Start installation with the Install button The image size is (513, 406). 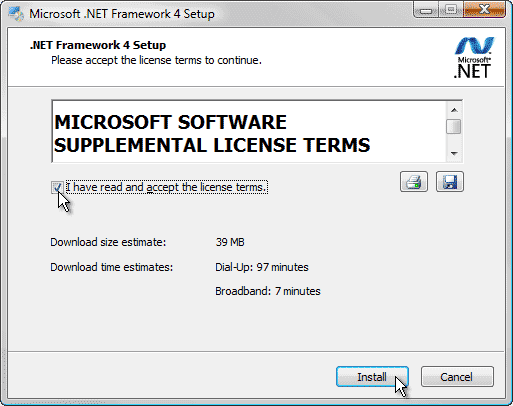372,377
